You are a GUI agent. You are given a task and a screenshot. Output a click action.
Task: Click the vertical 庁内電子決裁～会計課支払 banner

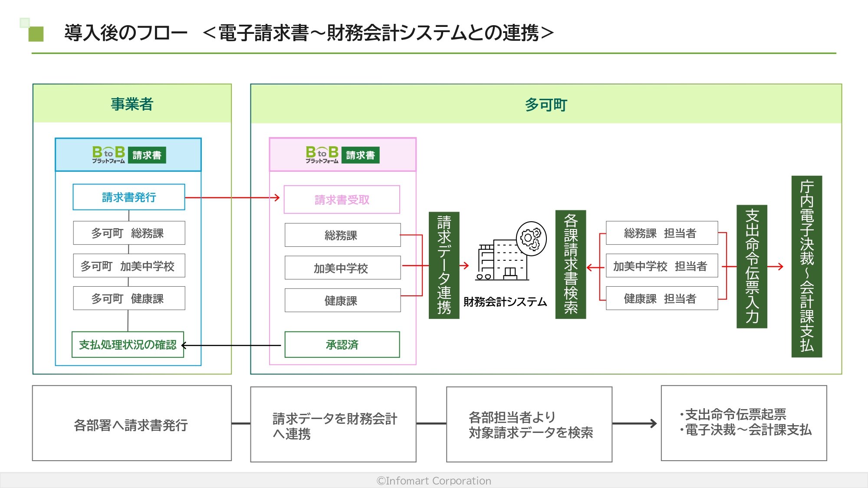click(807, 266)
